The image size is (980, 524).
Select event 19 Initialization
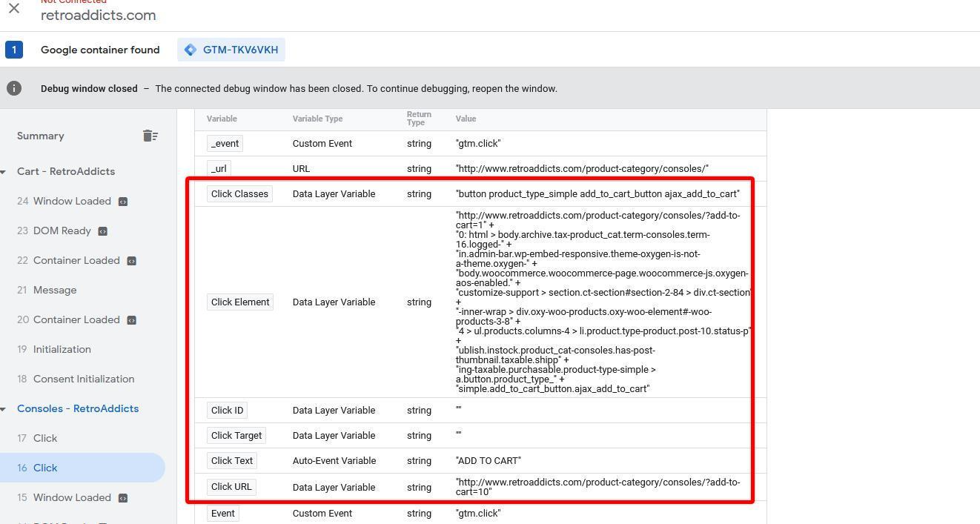(x=62, y=349)
